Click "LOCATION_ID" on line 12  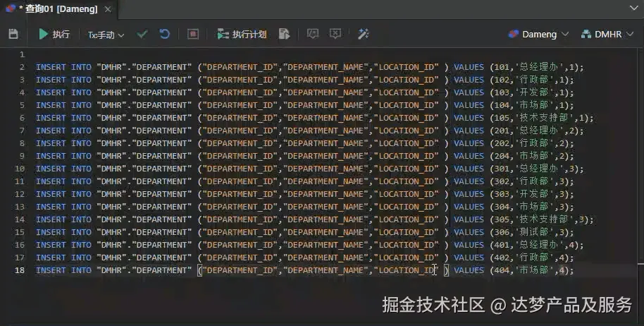(x=406, y=194)
